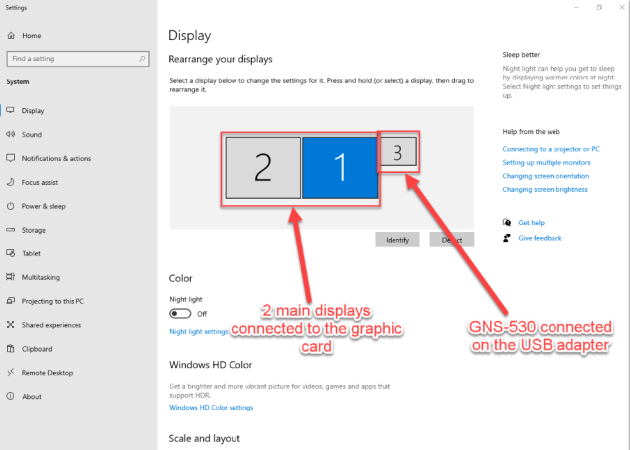Open Storage settings via drive icon
Image resolution: width=630 pixels, height=450 pixels.
tap(10, 230)
